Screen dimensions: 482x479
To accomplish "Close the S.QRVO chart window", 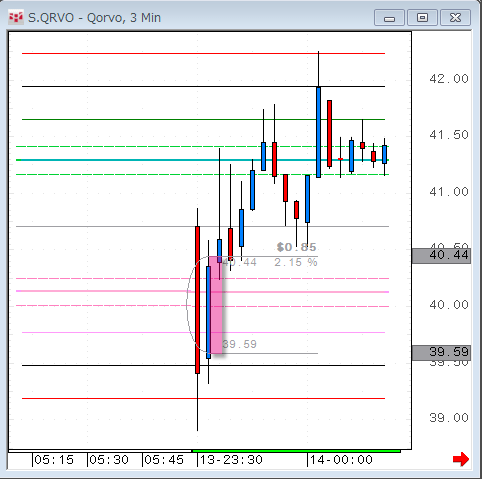I will 455,18.
